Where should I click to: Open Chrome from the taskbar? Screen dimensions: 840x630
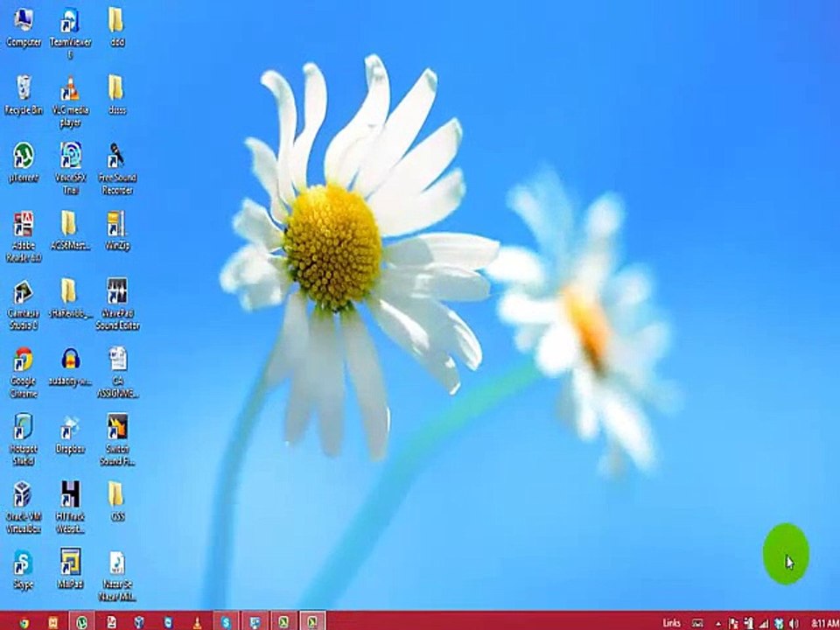(24, 622)
